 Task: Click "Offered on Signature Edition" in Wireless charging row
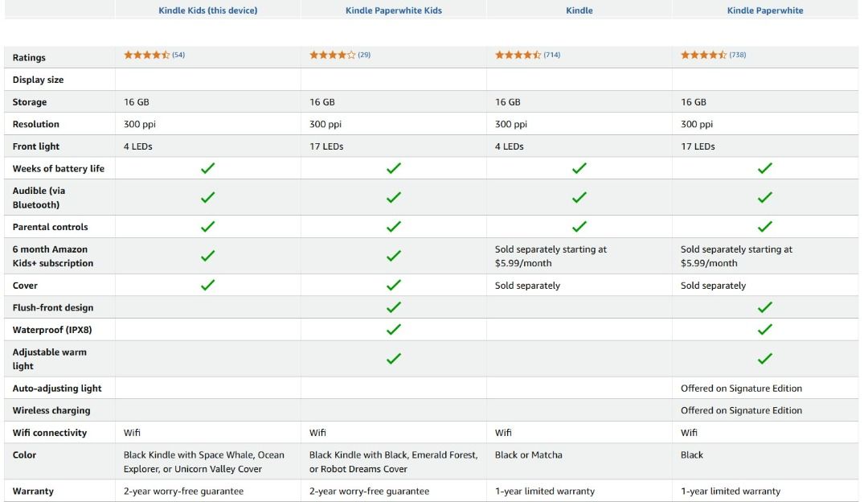(741, 410)
